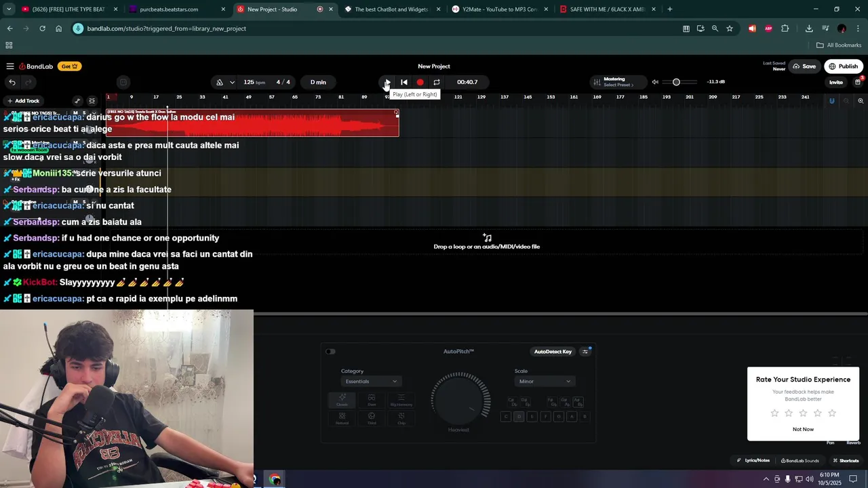
Task: Open Chrome downloads icon
Action: click(809, 28)
